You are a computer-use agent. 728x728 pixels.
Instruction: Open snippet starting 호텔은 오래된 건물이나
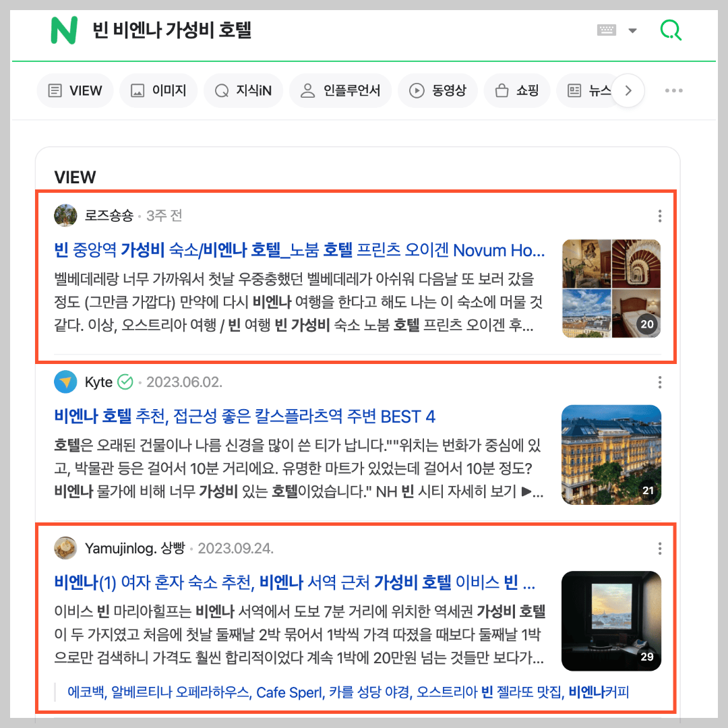click(x=299, y=468)
